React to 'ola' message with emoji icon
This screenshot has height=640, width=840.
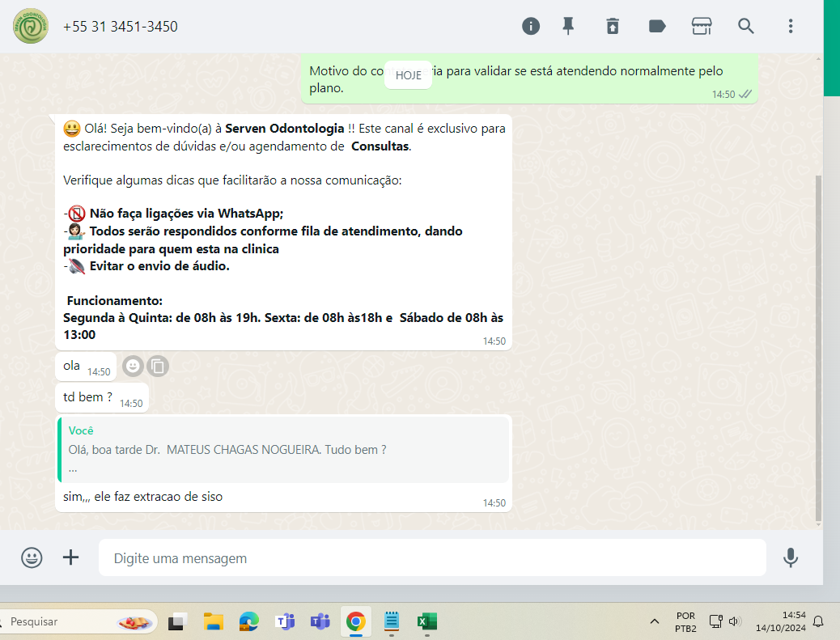(133, 367)
